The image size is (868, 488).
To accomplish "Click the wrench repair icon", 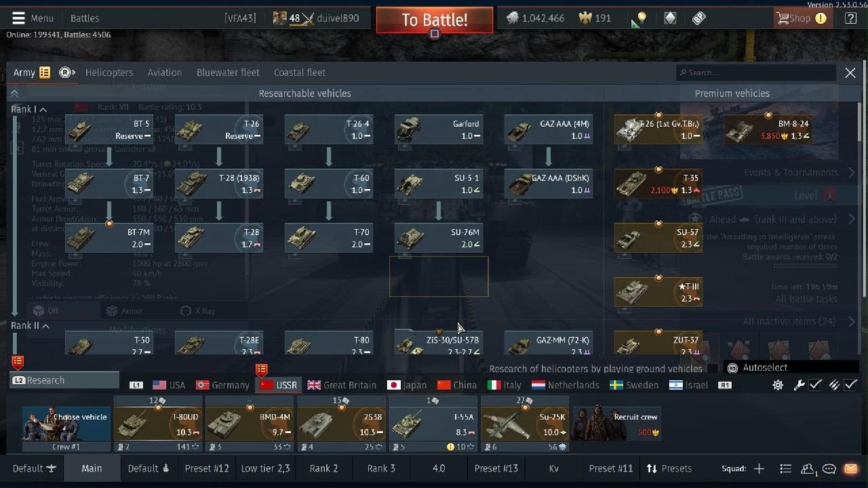I will [x=800, y=385].
